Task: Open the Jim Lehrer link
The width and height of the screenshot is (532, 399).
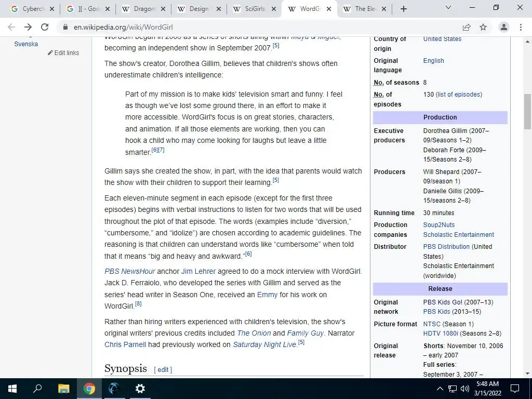Action: pyautogui.click(x=198, y=271)
